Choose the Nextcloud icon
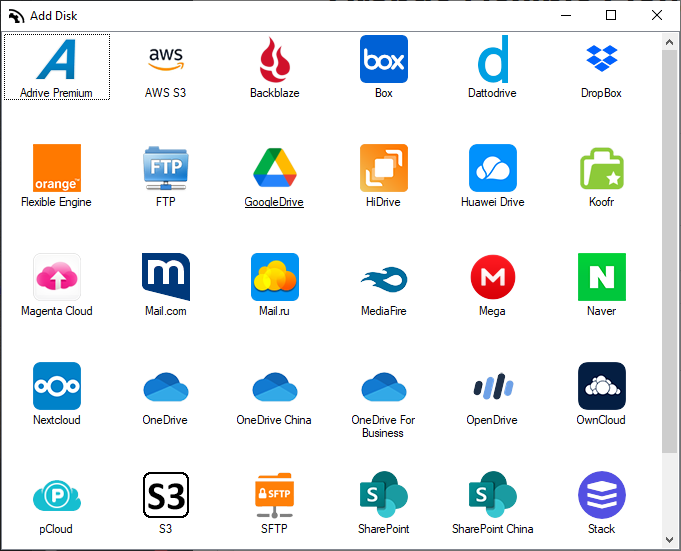Screen dimensions: 681x551 click(56, 386)
